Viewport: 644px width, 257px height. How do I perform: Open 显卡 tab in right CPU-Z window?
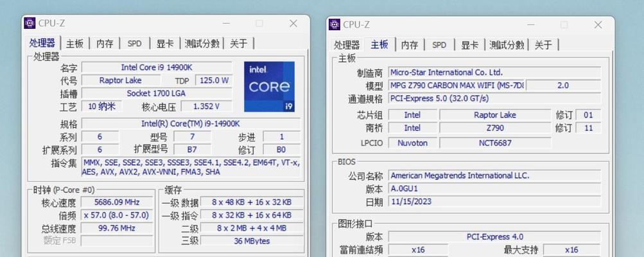[469, 45]
